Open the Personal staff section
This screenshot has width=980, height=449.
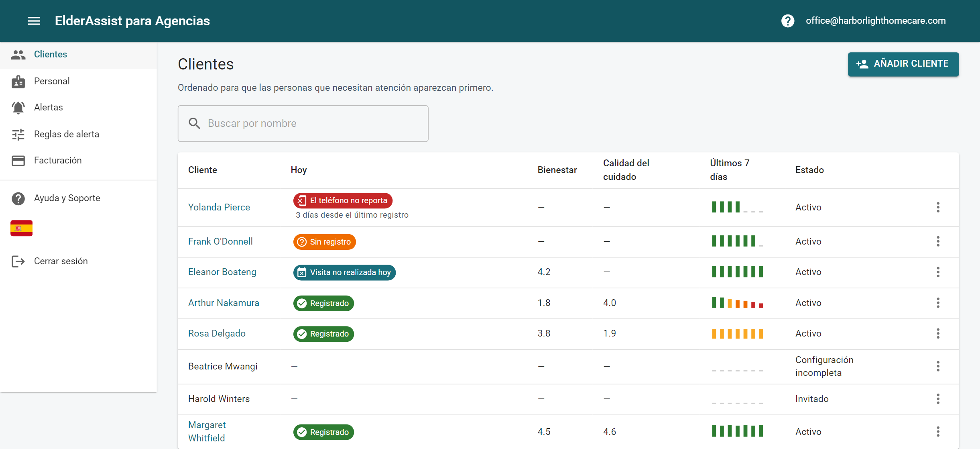pos(79,81)
